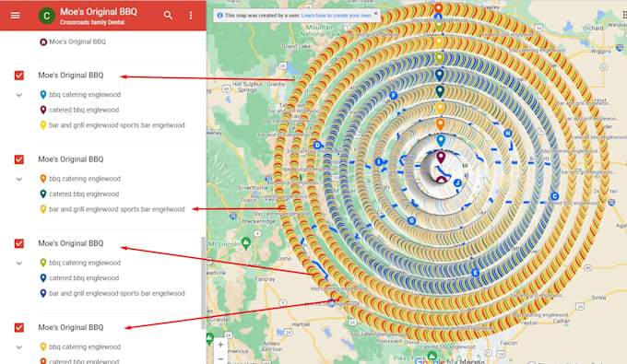
Task: Click the blue G marker on the map
Action: (x=411, y=220)
